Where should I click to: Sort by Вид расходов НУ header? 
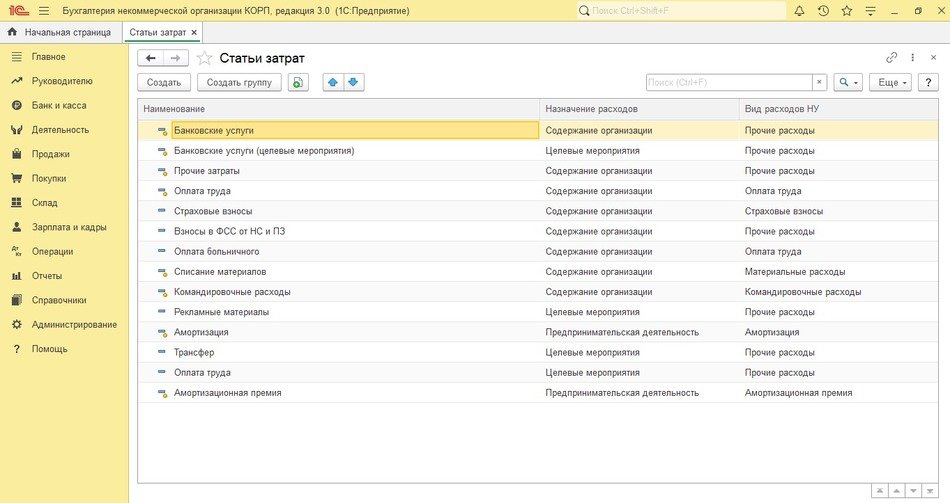pyautogui.click(x=839, y=109)
